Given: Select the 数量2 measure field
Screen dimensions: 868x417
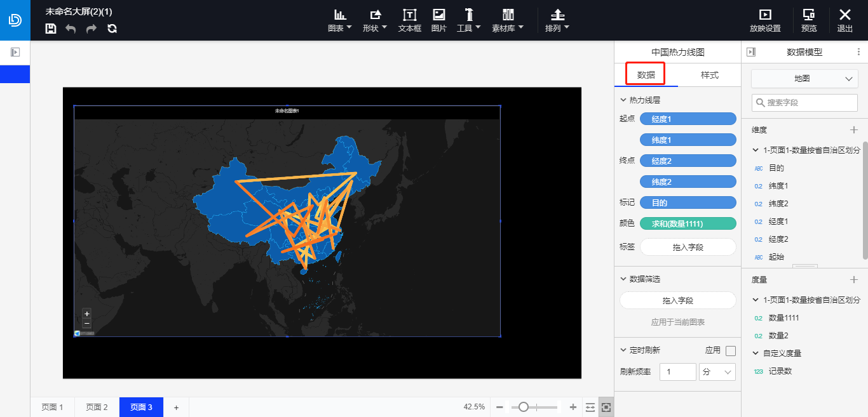Looking at the screenshot, I should 778,336.
